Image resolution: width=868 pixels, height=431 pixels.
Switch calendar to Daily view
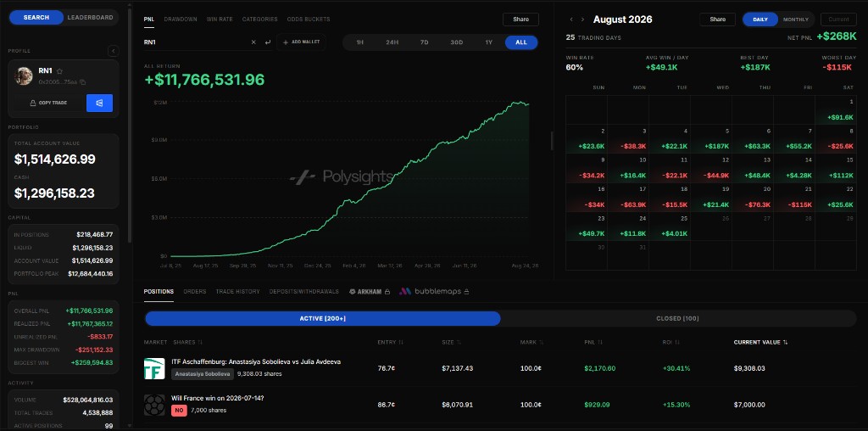(x=760, y=20)
